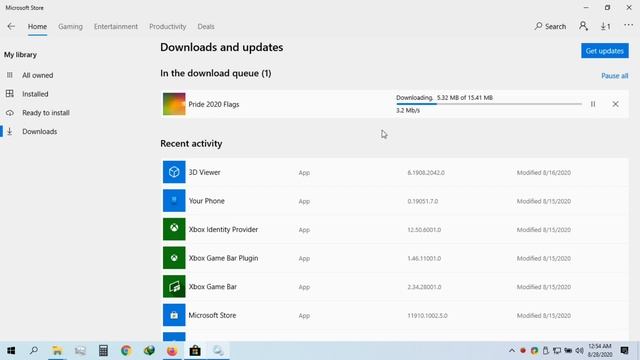Switch to the Home tab

pyautogui.click(x=37, y=27)
